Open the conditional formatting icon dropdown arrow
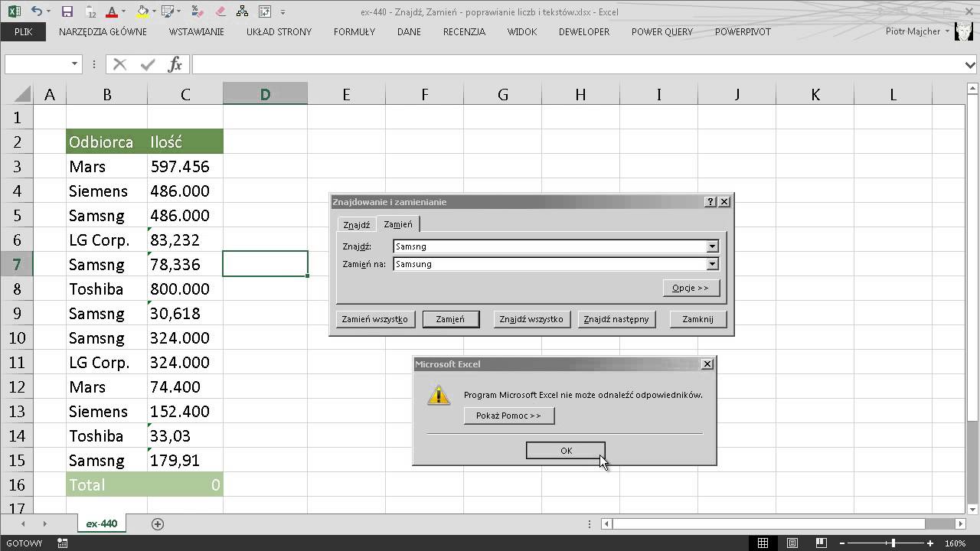Viewport: 980px width, 551px height. coord(178,12)
